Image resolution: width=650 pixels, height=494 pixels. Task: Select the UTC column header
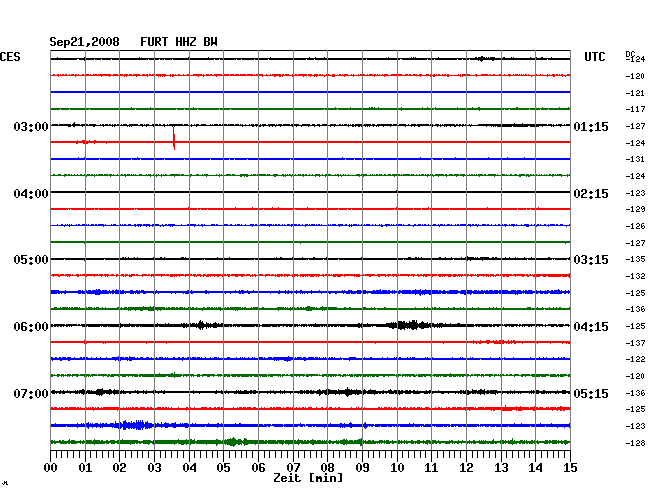pyautogui.click(x=594, y=57)
